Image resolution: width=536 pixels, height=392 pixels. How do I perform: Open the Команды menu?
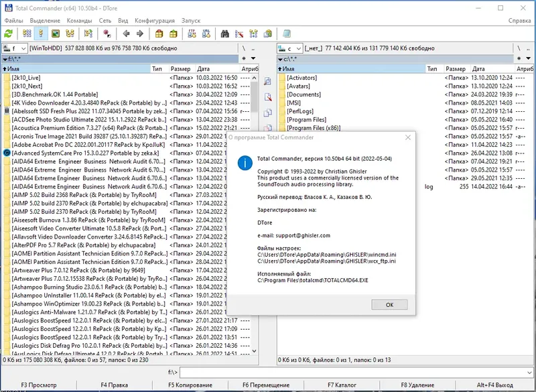tap(79, 21)
